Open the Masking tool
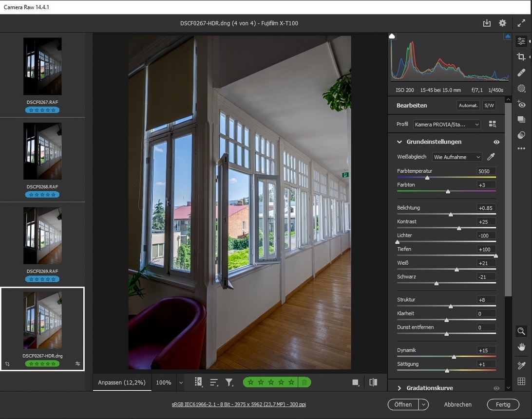 (x=521, y=88)
